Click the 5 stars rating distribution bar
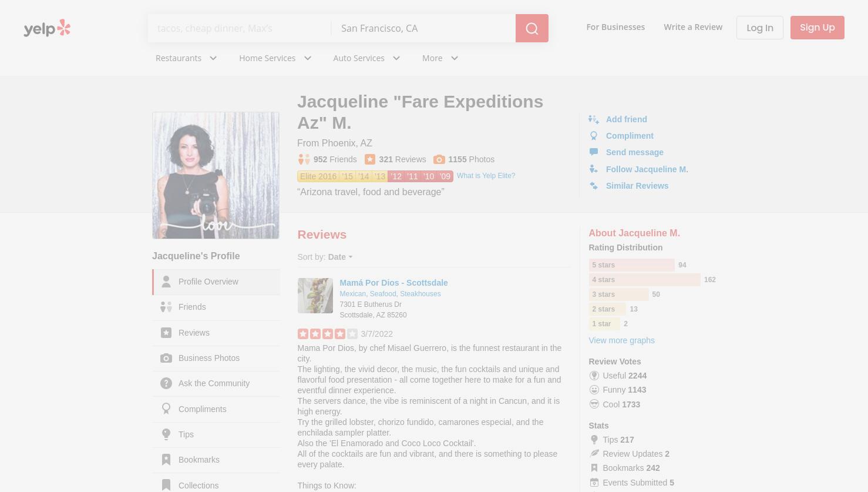868x492 pixels. click(x=631, y=265)
